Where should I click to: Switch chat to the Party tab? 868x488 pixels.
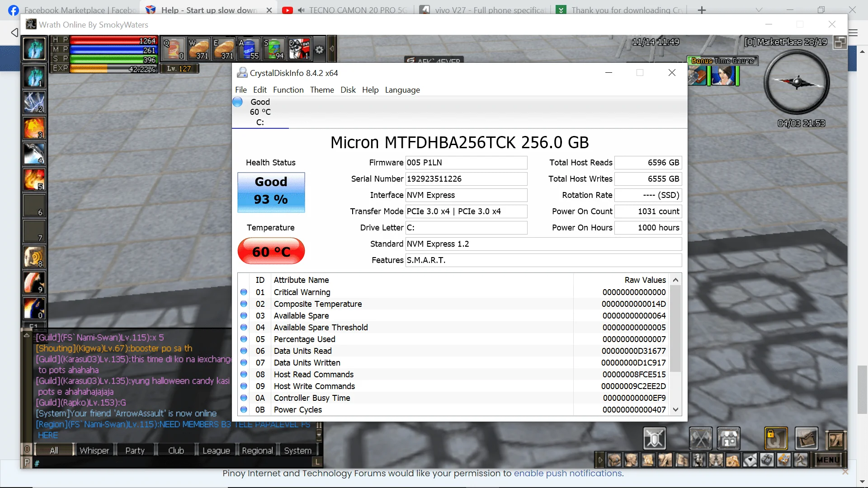pos(135,450)
